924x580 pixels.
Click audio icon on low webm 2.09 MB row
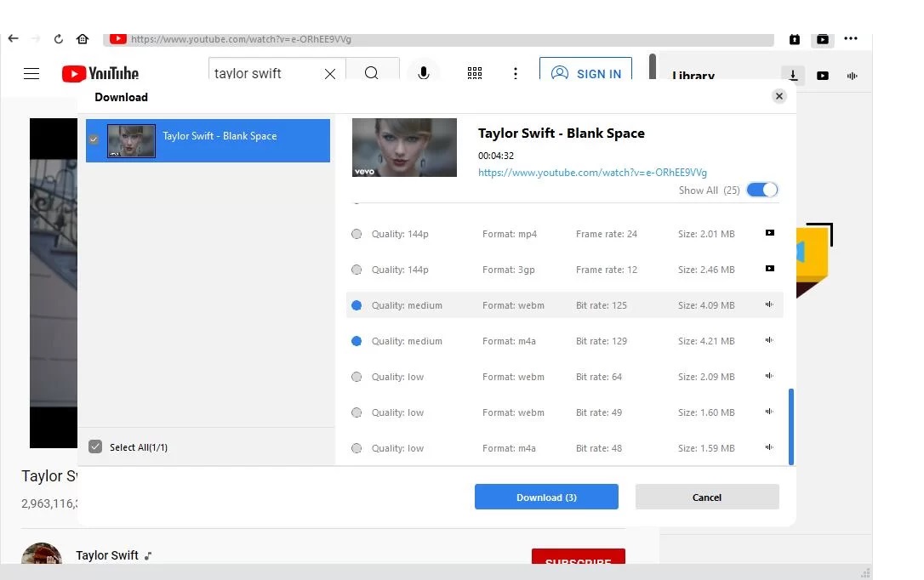[x=769, y=376]
